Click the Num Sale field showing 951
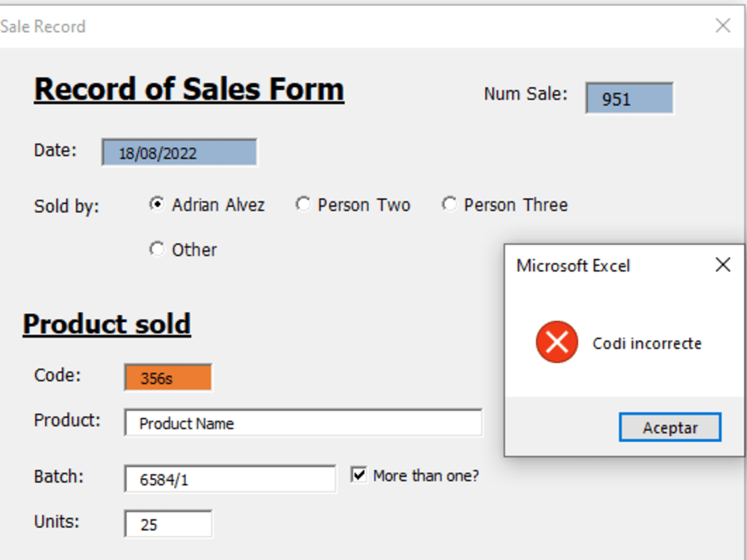The height and width of the screenshot is (560, 747). pyautogui.click(x=629, y=98)
